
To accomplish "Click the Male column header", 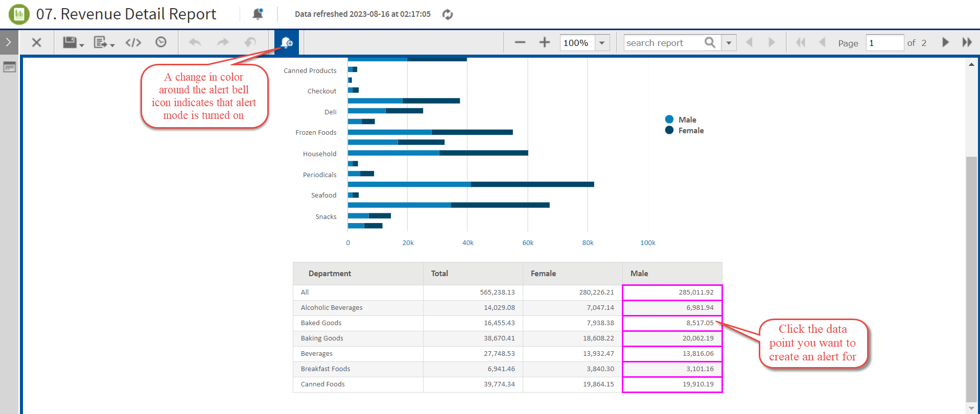I will tap(672, 274).
